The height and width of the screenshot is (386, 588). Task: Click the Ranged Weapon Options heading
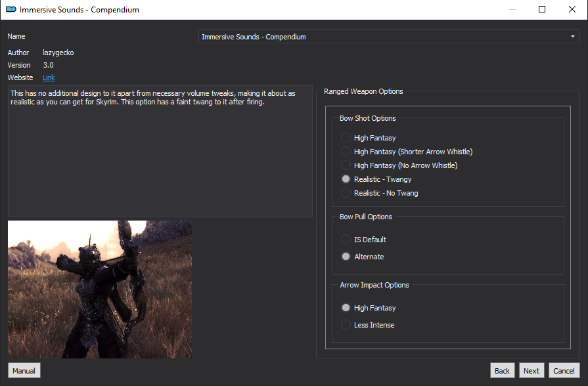point(363,91)
